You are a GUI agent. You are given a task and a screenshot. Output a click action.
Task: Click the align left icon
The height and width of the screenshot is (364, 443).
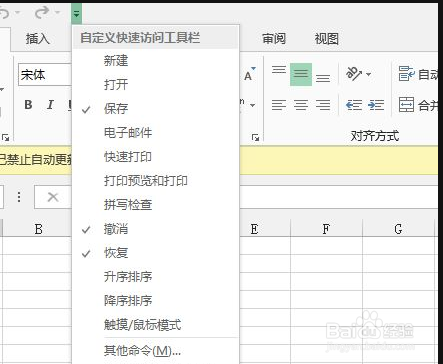coord(279,105)
